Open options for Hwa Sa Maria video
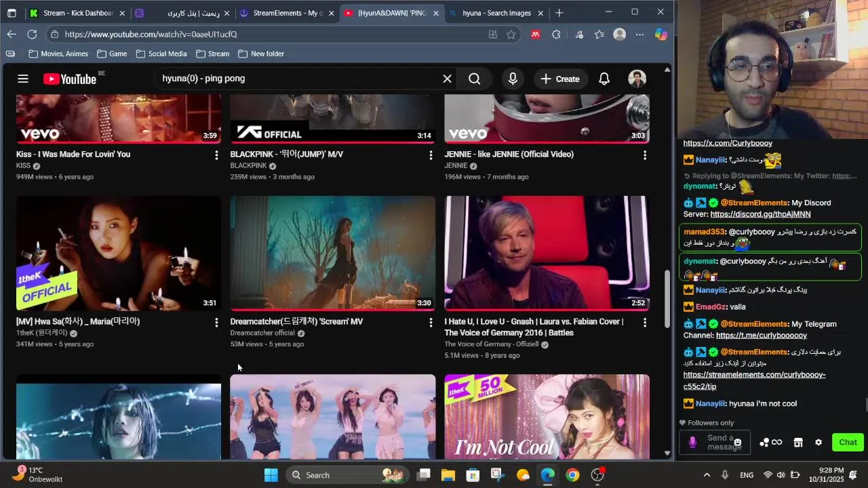The width and height of the screenshot is (868, 488). pyautogui.click(x=216, y=323)
